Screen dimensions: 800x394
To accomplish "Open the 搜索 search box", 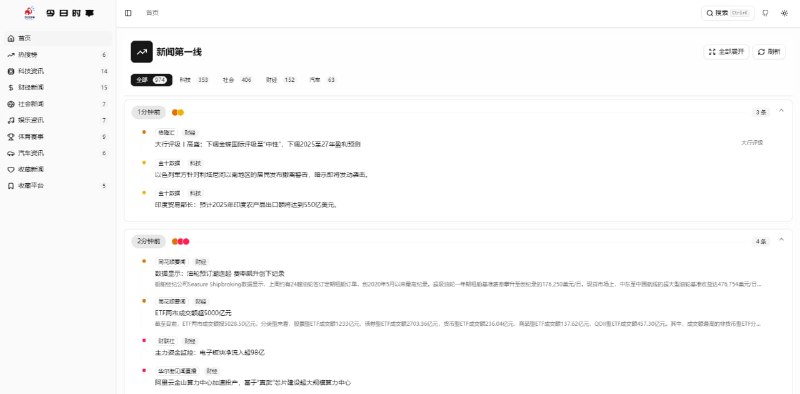I will tap(728, 13).
